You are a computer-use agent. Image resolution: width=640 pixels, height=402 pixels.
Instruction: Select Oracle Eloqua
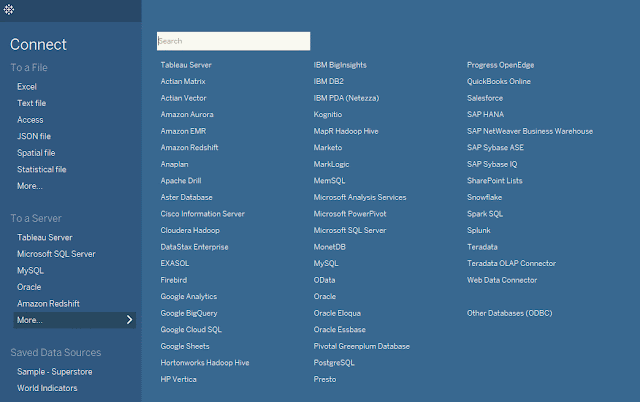pos(337,313)
